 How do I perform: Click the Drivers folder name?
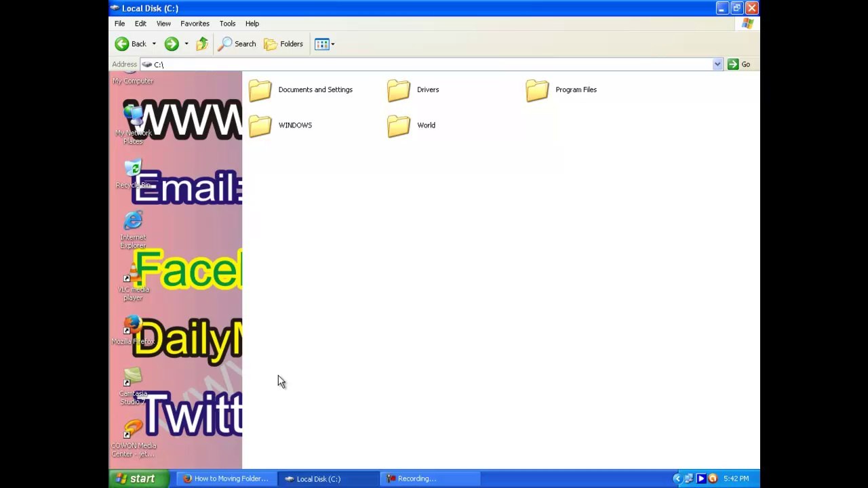click(428, 89)
